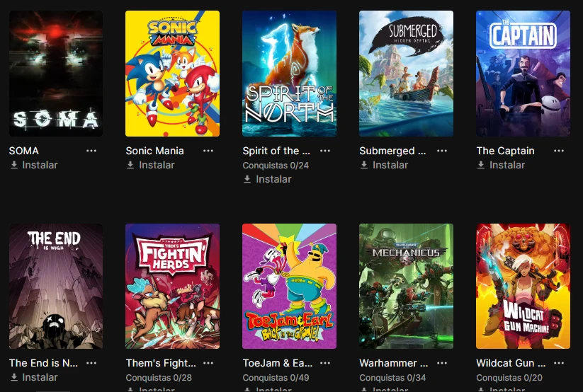Image resolution: width=583 pixels, height=392 pixels.
Task: Click the 'Warhammer ...' title
Action: pyautogui.click(x=394, y=363)
